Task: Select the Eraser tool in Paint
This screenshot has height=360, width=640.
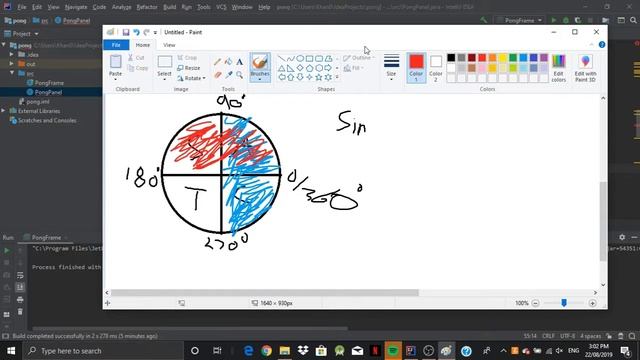Action: 217,75
